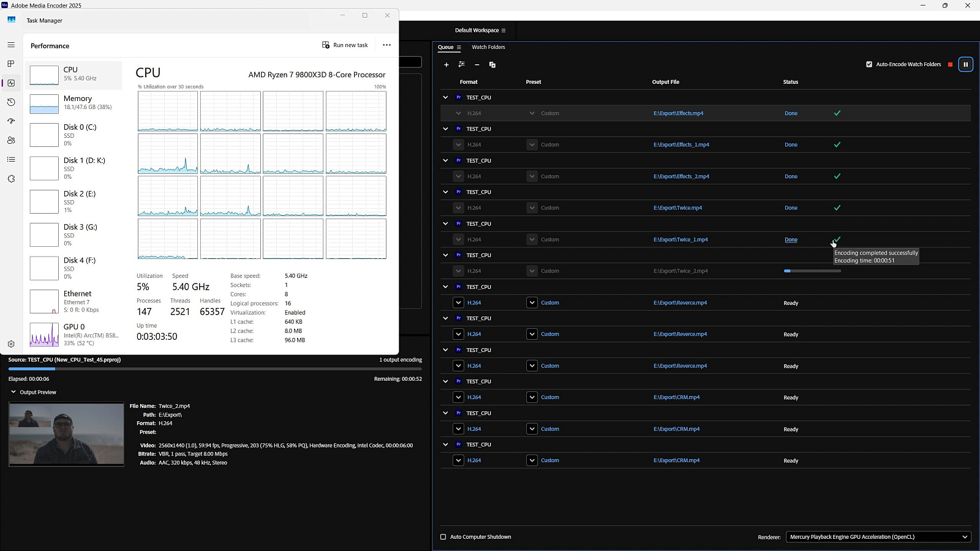Click the first CPU core utilization graph
The height and width of the screenshot is (551, 980).
tap(168, 111)
